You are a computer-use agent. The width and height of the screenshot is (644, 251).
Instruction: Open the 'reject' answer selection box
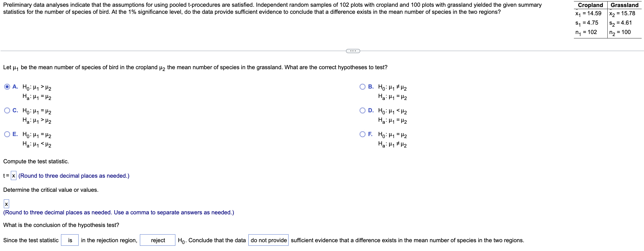157,240
